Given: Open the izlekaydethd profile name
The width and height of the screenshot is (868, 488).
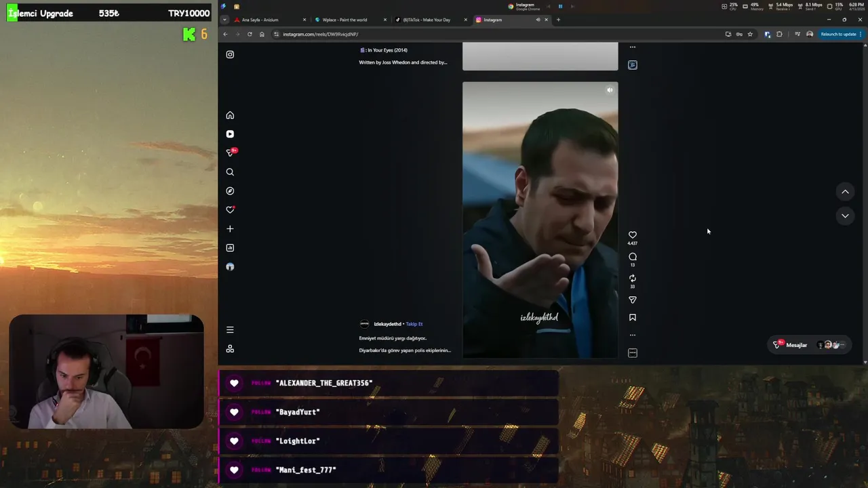Looking at the screenshot, I should point(387,324).
